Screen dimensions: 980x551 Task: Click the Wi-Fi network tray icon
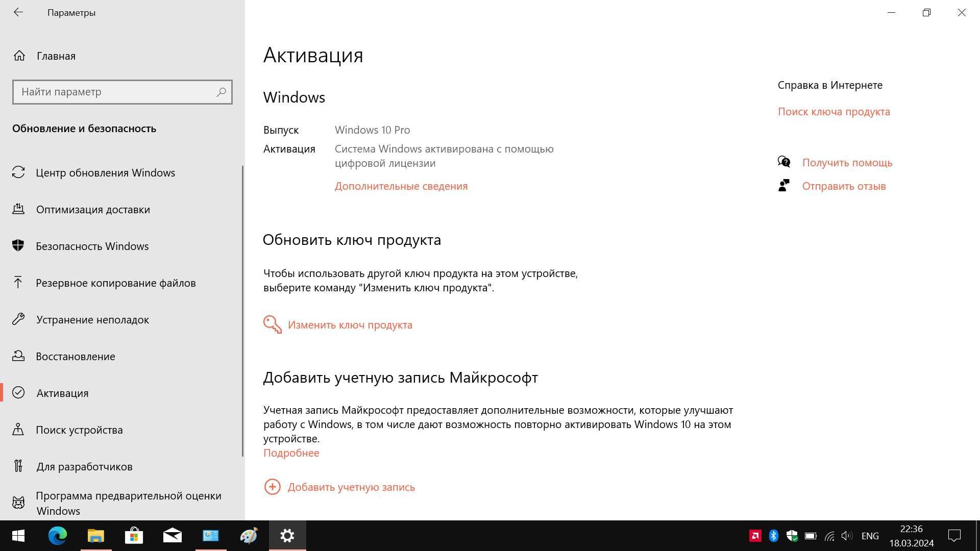pos(829,536)
